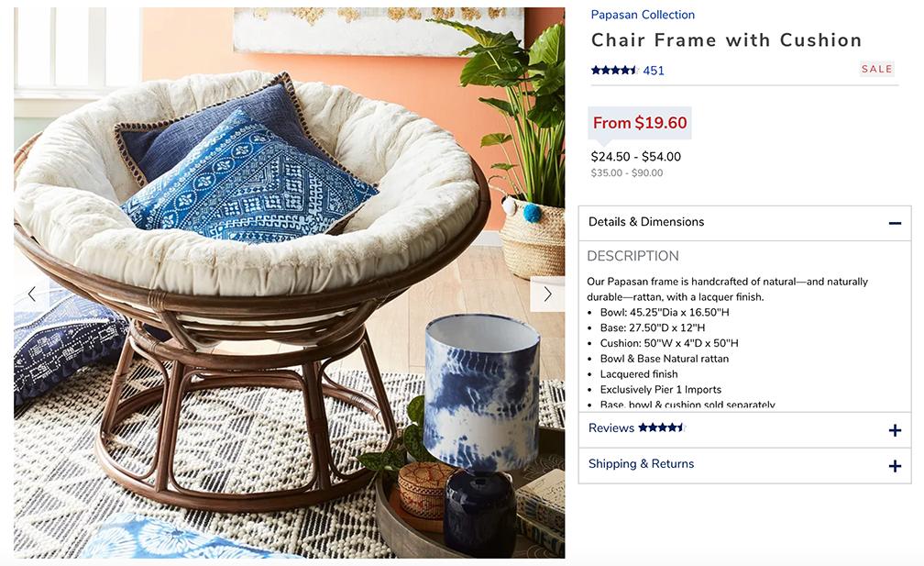Open the Papasan Collection link
This screenshot has width=924, height=566.
click(643, 15)
